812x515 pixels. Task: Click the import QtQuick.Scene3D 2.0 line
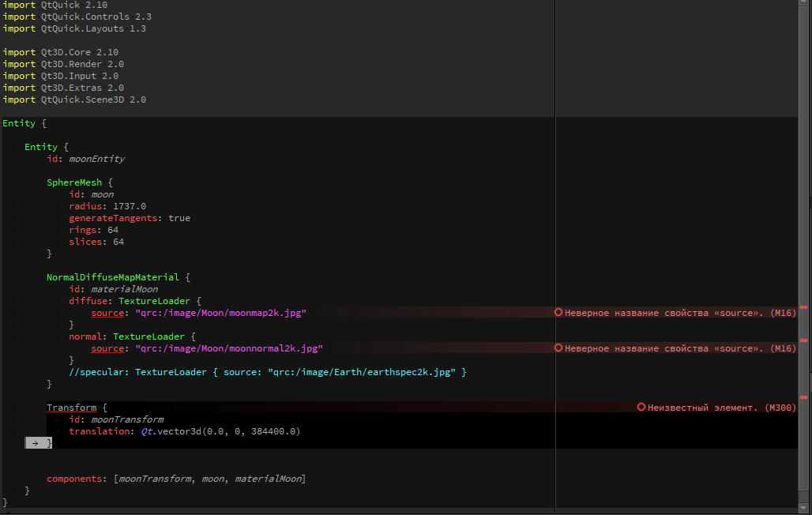[x=74, y=100]
